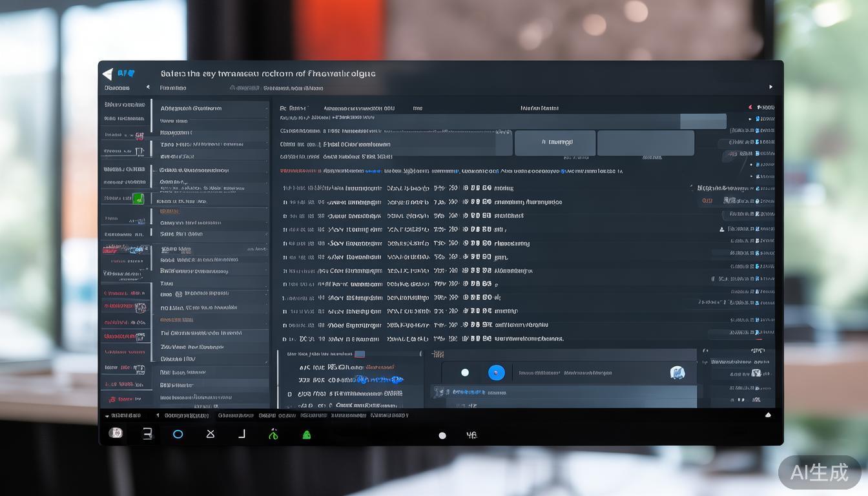Click the white back arrow in title bar
Image resolution: width=868 pixels, height=496 pixels.
[108, 74]
